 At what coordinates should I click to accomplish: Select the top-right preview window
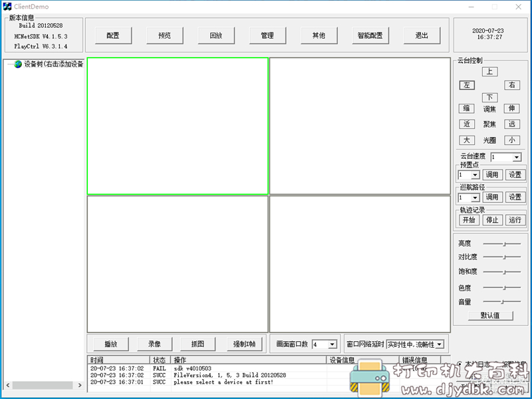pos(360,126)
